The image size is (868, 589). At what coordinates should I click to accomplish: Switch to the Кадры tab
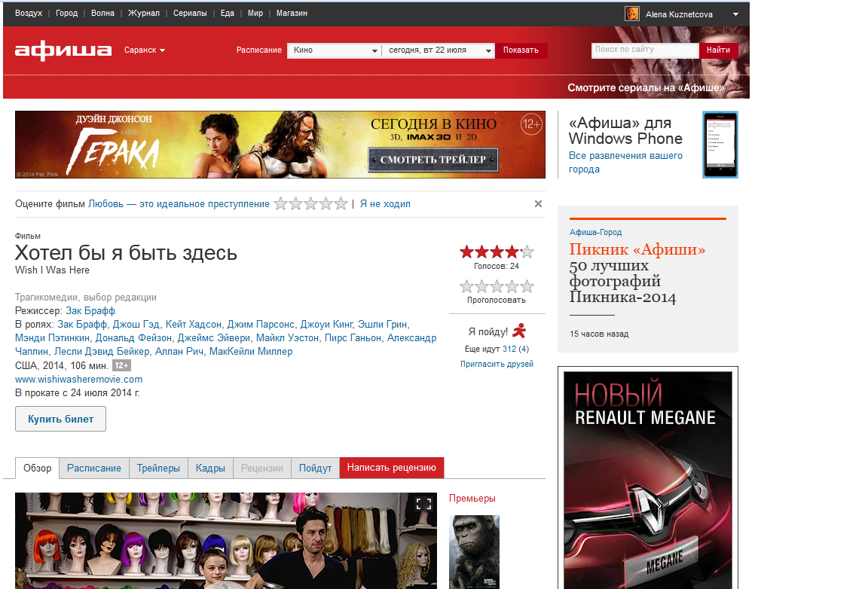coord(210,468)
